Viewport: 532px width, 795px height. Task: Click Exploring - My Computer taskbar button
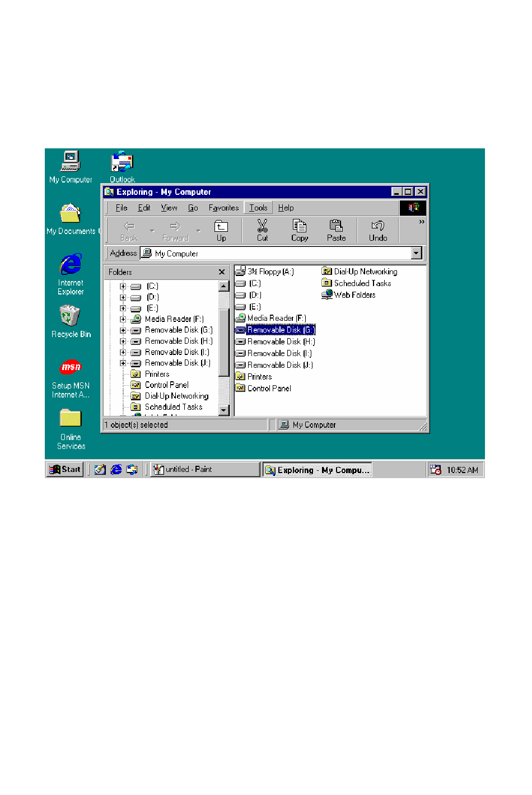(318, 470)
